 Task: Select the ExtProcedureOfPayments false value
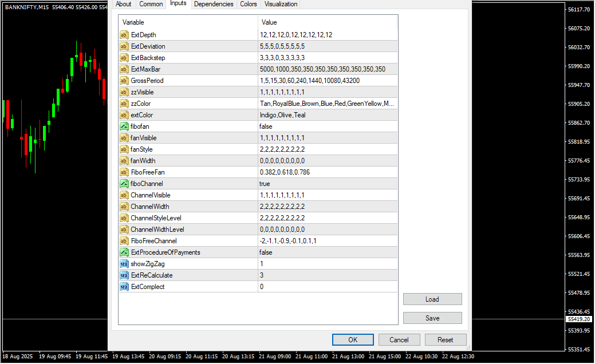click(x=327, y=252)
